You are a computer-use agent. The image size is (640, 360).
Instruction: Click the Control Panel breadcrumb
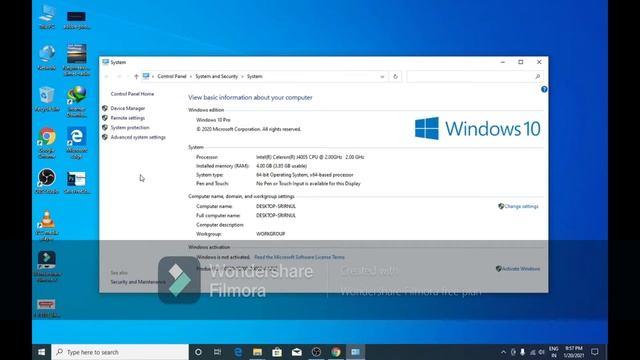(172, 76)
